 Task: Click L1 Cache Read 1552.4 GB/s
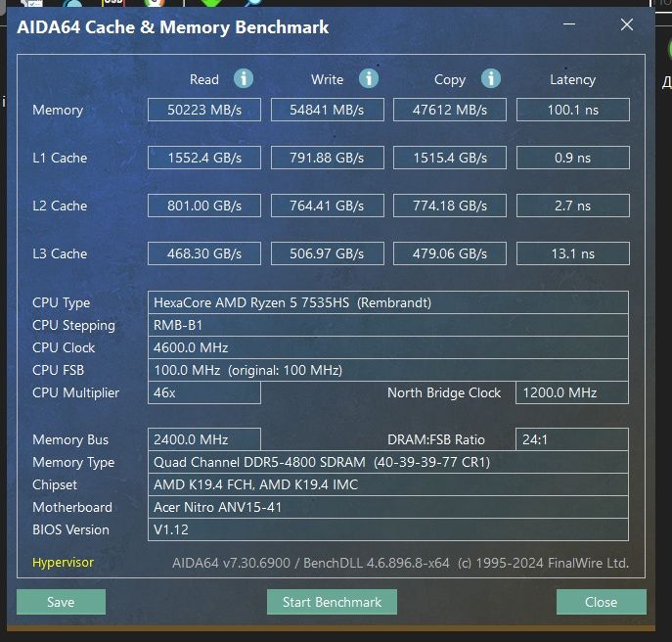(204, 158)
